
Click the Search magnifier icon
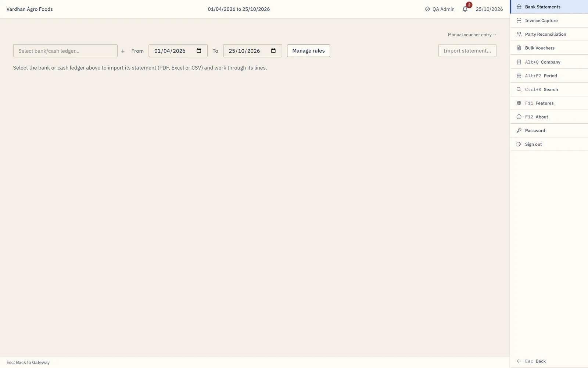(x=519, y=89)
